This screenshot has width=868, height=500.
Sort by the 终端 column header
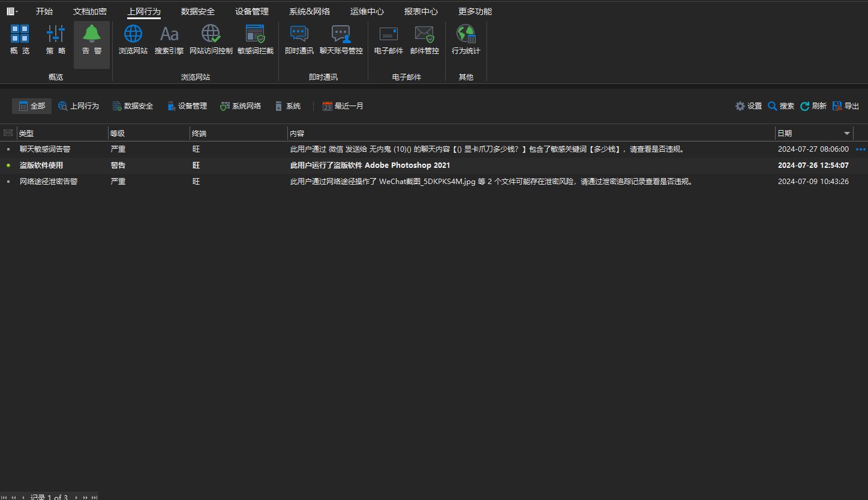239,133
